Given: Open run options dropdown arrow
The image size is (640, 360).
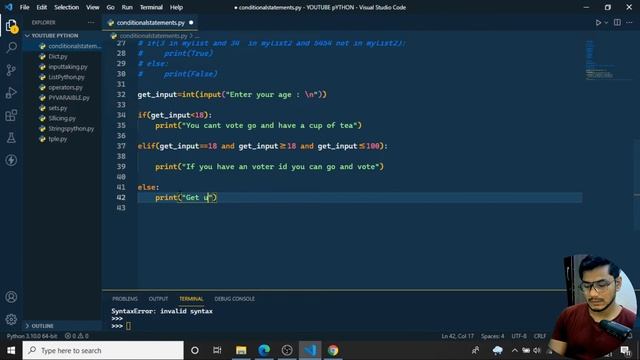Looking at the screenshot, I should 606,22.
